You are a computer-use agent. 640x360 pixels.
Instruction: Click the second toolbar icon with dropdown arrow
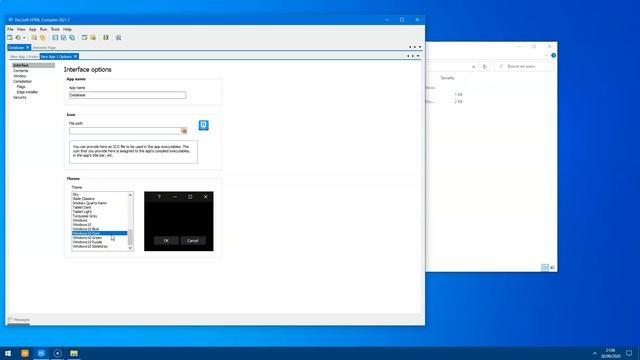(20, 38)
